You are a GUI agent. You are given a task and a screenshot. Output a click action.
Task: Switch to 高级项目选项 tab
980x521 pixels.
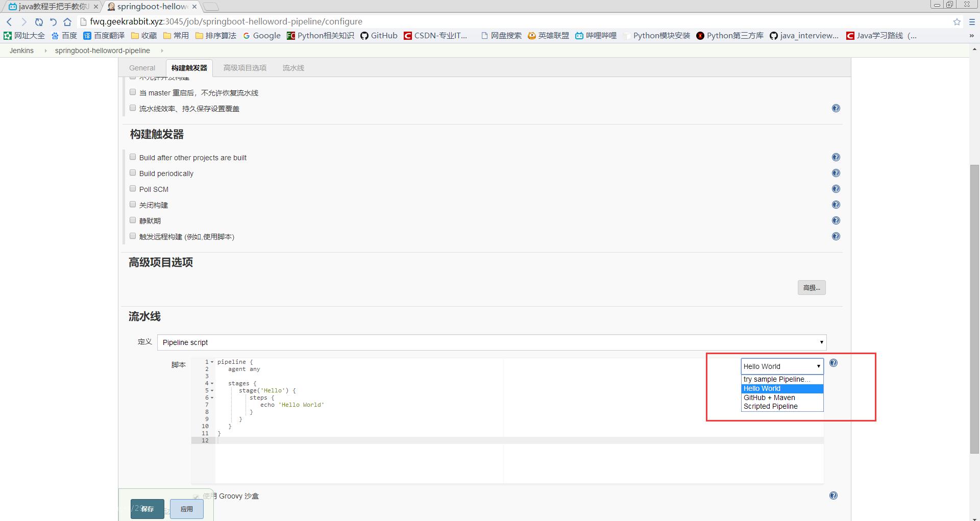245,68
